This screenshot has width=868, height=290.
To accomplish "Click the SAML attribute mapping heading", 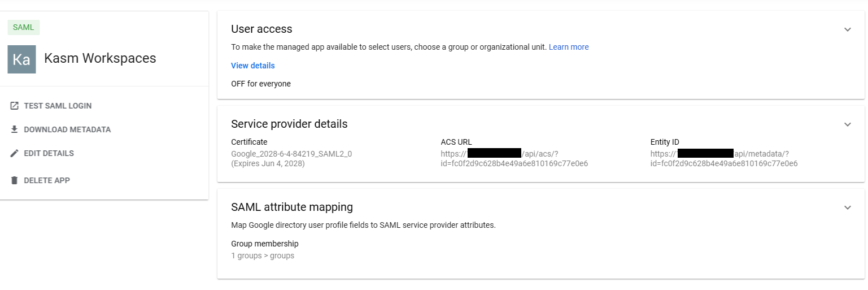I will (x=292, y=207).
